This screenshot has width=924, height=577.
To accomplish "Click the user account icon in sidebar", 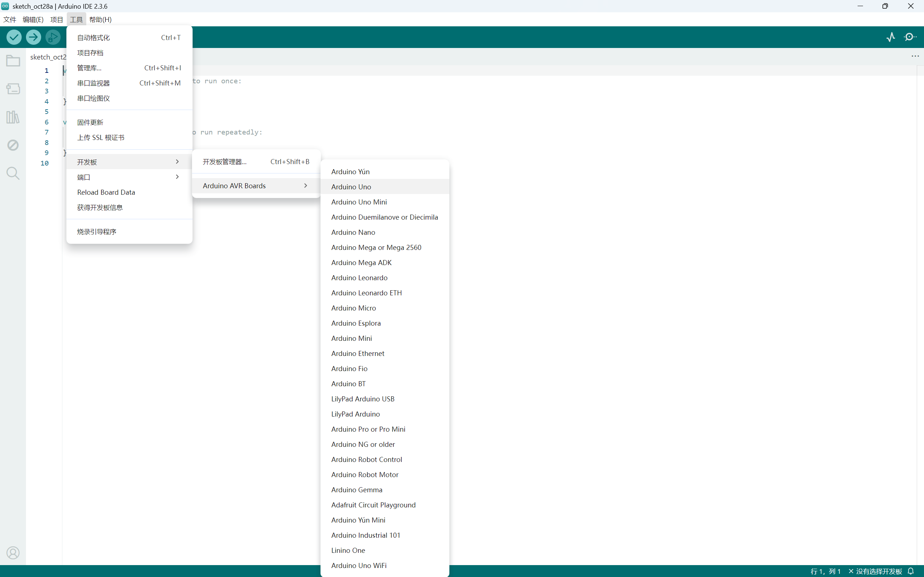I will (x=13, y=552).
